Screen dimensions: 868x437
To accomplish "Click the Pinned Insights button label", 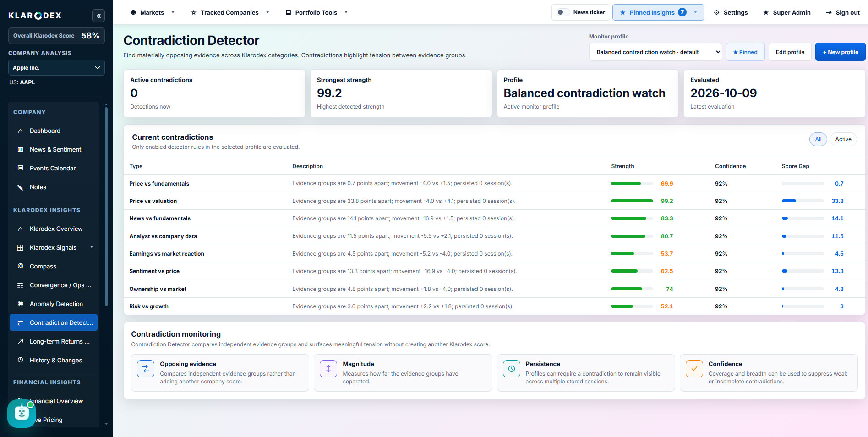I will click(652, 13).
